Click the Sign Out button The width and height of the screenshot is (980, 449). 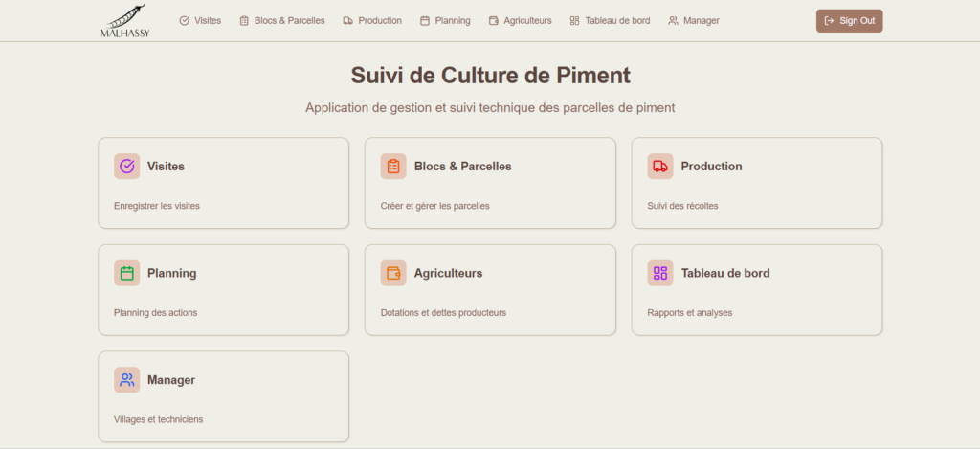click(x=850, y=21)
